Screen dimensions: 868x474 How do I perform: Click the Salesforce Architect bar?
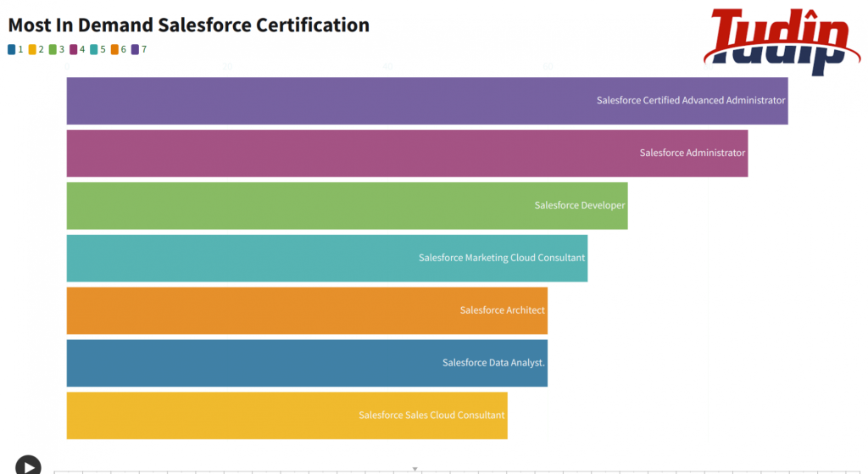coord(307,310)
